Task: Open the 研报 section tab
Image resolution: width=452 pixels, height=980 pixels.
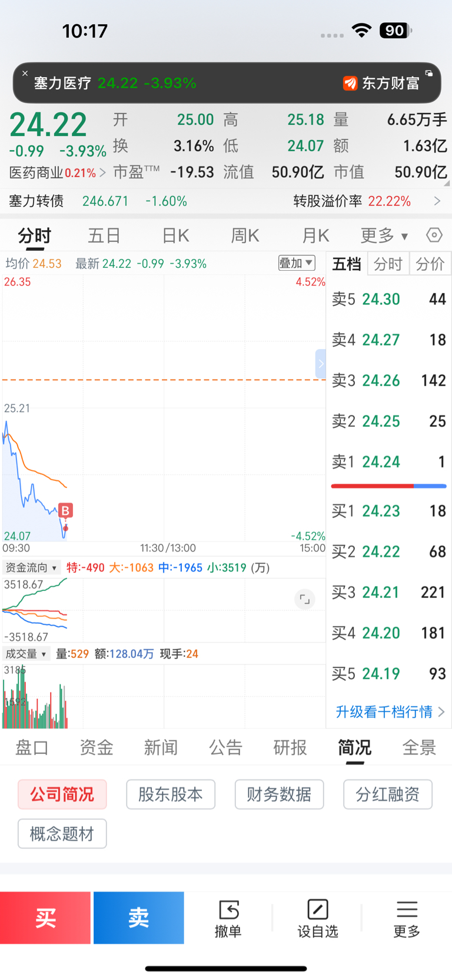Action: pos(290,748)
